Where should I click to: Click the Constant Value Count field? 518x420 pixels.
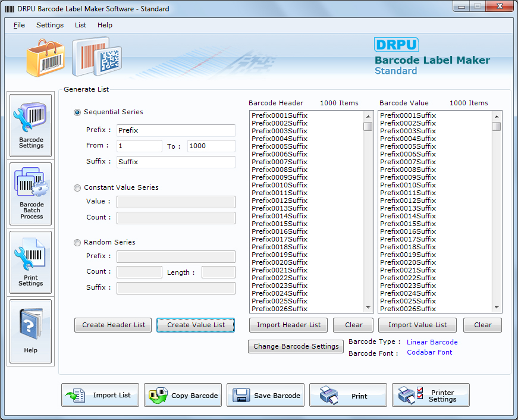pyautogui.click(x=176, y=218)
